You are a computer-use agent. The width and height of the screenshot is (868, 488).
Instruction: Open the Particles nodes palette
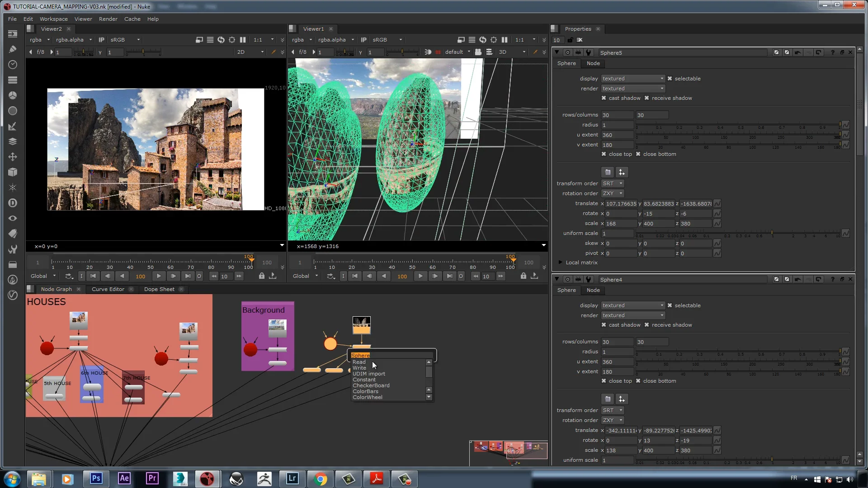pos(13,188)
